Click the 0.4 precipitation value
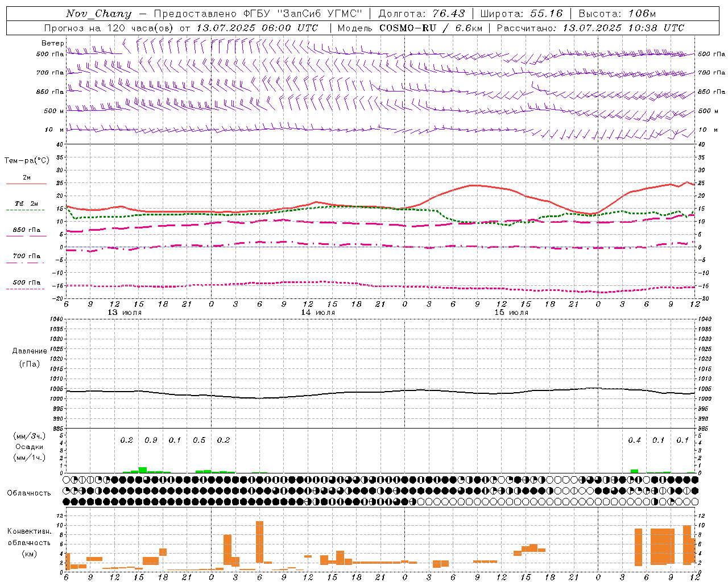Image resolution: width=728 pixels, height=582 pixels. [x=634, y=440]
